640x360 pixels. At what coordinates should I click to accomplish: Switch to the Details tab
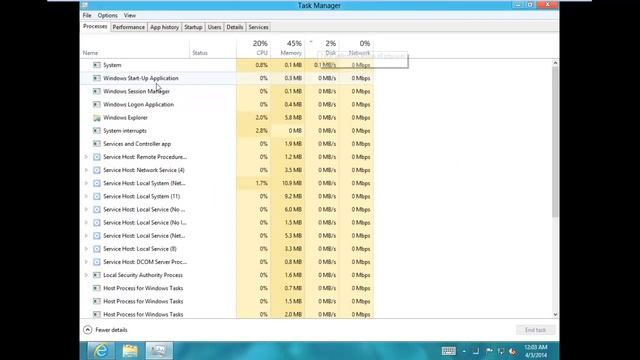pos(235,27)
